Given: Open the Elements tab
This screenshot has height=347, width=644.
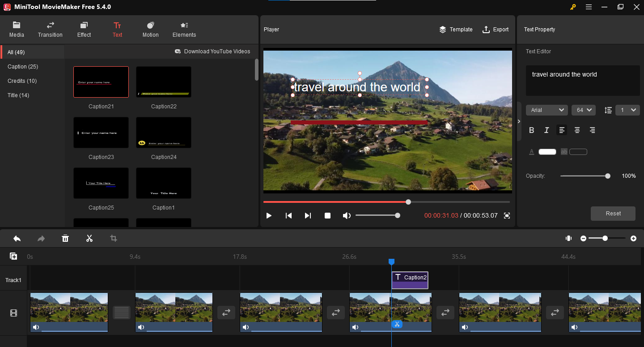Looking at the screenshot, I should (x=184, y=30).
